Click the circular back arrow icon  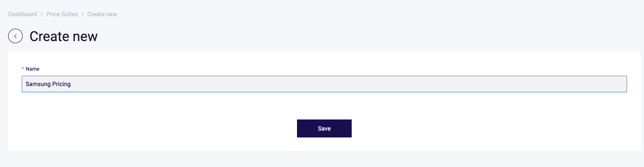coord(15,36)
